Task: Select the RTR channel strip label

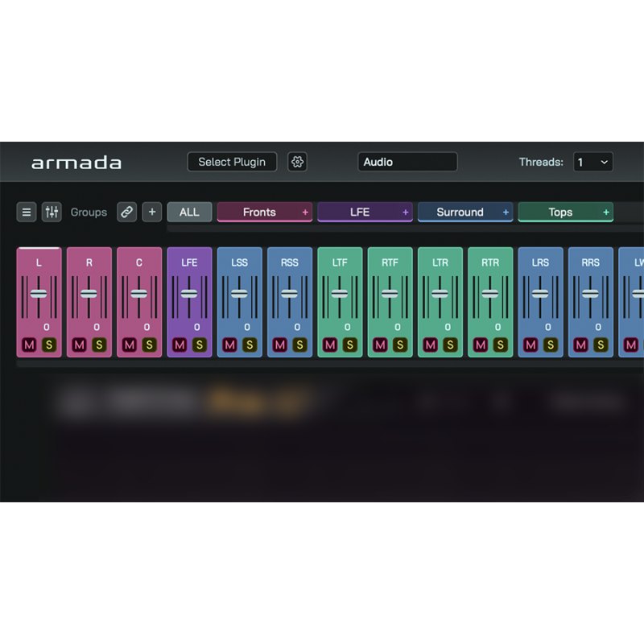Action: point(490,262)
